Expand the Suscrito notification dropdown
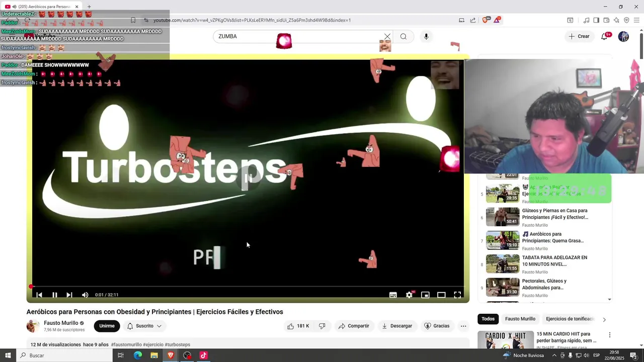 (144, 326)
